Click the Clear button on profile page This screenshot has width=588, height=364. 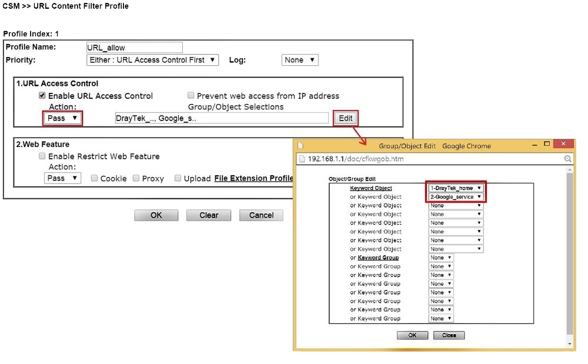point(209,215)
